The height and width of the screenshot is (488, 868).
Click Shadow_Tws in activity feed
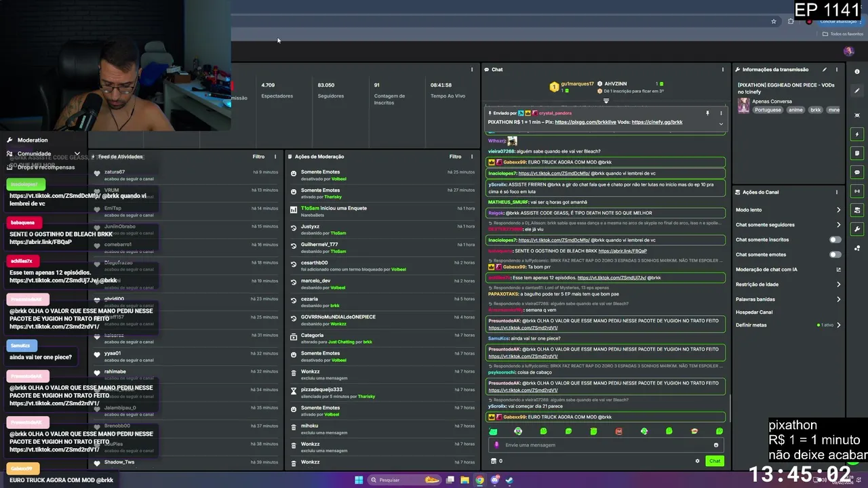click(x=119, y=462)
